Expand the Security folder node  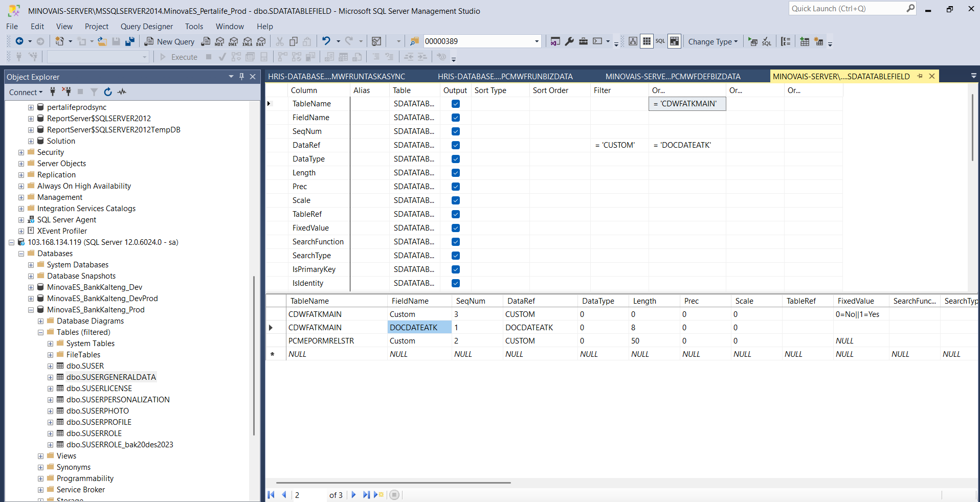[x=21, y=152]
